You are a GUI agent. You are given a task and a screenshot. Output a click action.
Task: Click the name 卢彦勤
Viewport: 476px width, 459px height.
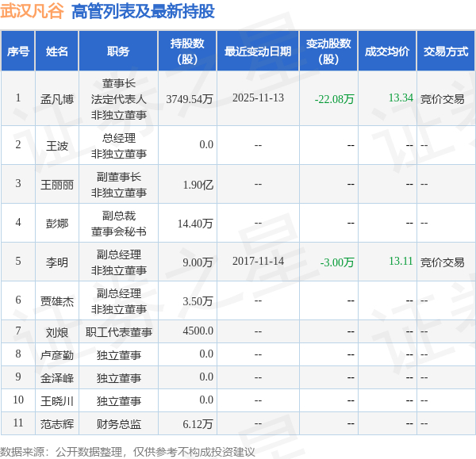click(57, 355)
